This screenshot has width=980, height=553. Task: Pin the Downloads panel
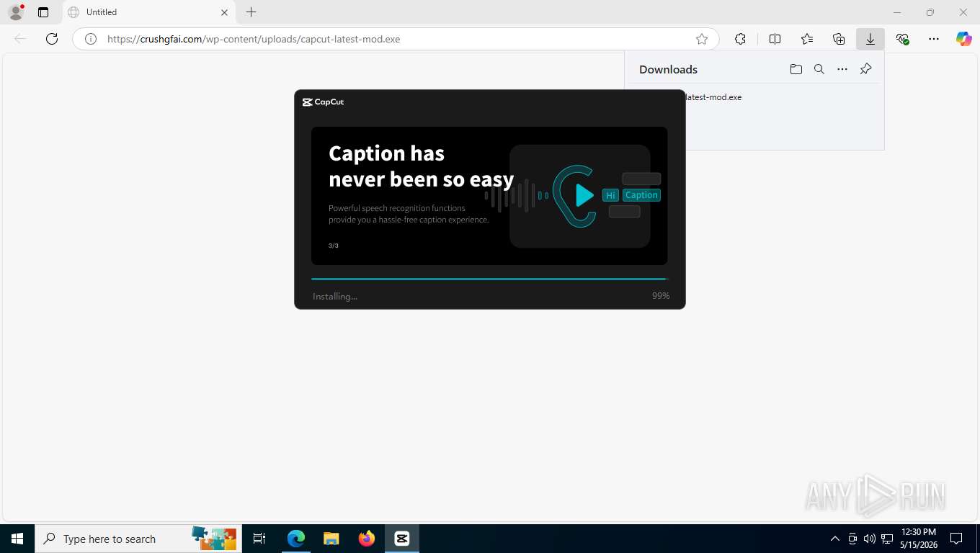tap(866, 69)
